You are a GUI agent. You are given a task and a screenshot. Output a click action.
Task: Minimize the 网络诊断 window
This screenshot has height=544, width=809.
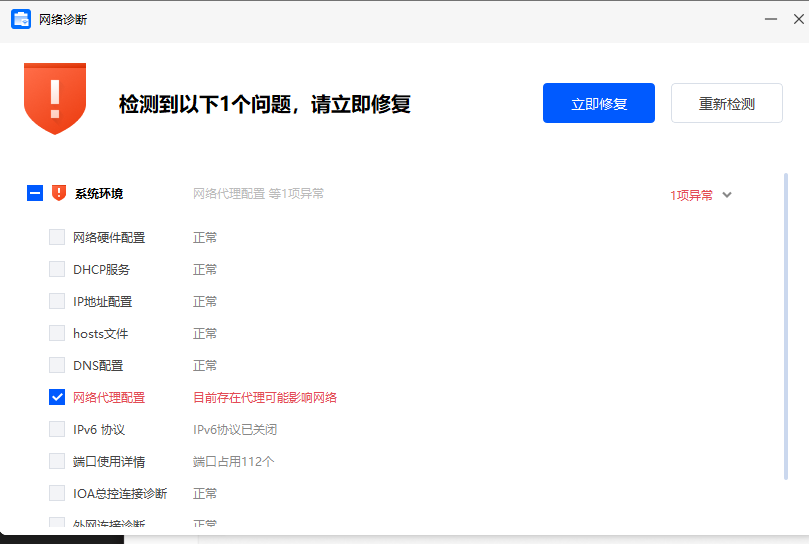[771, 19]
